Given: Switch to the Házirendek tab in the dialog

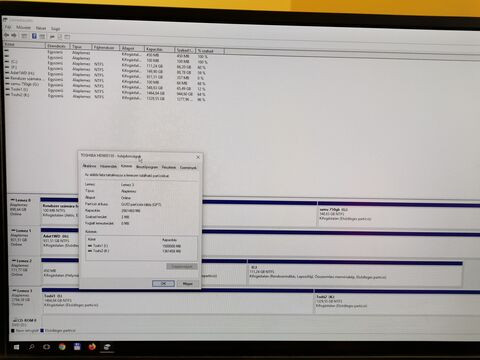Looking at the screenshot, I should [108, 166].
